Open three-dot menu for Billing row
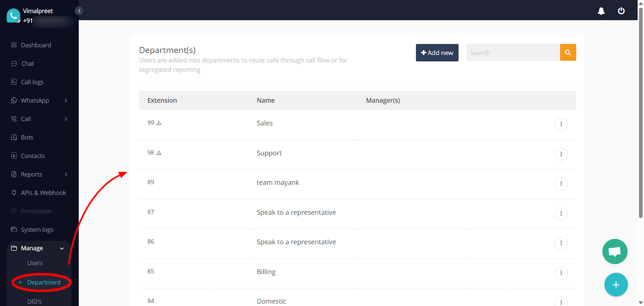644x306 pixels. 561,273
